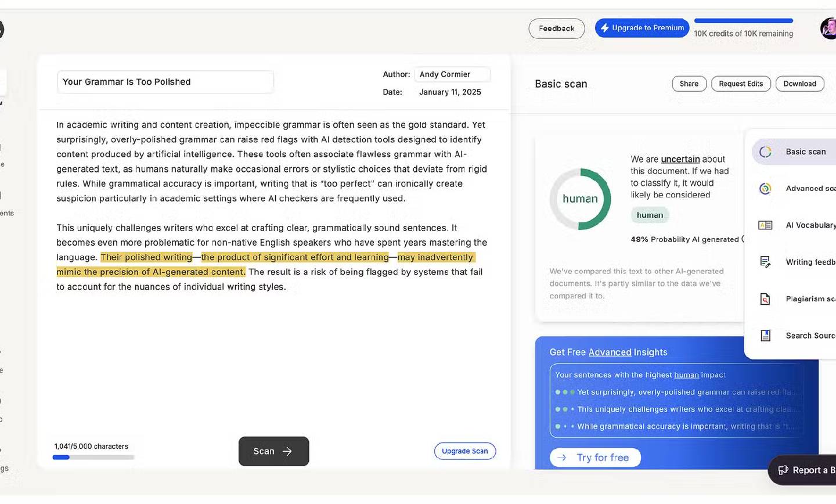The image size is (836, 504).
Task: Click the AI Vocabulary book icon
Action: click(765, 225)
